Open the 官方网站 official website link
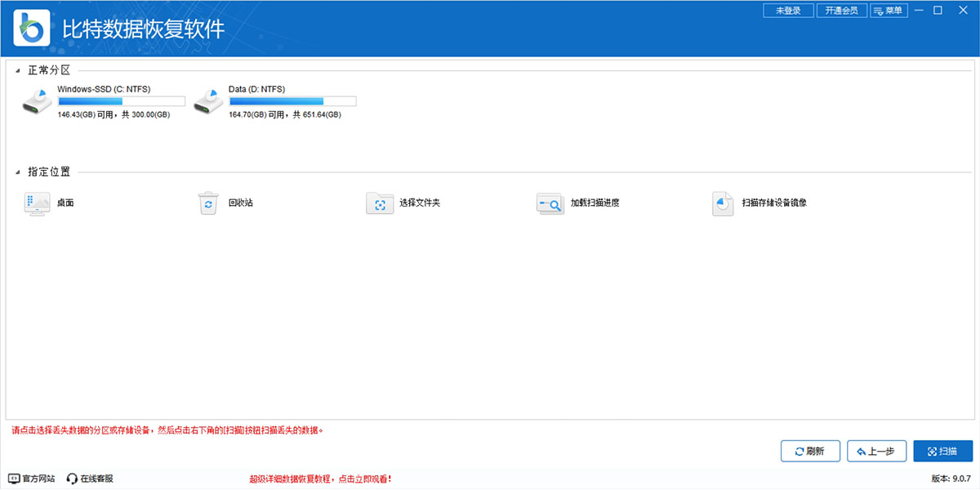 (32, 479)
